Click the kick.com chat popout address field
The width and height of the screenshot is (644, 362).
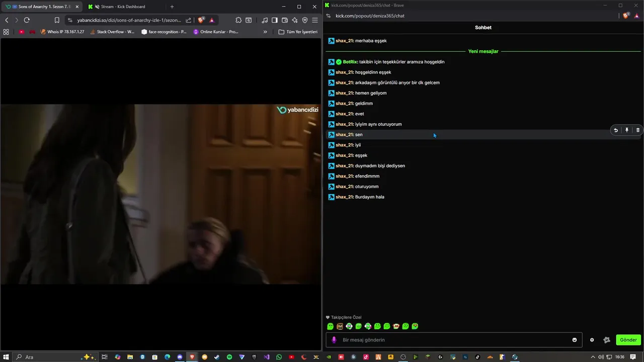coord(370,16)
